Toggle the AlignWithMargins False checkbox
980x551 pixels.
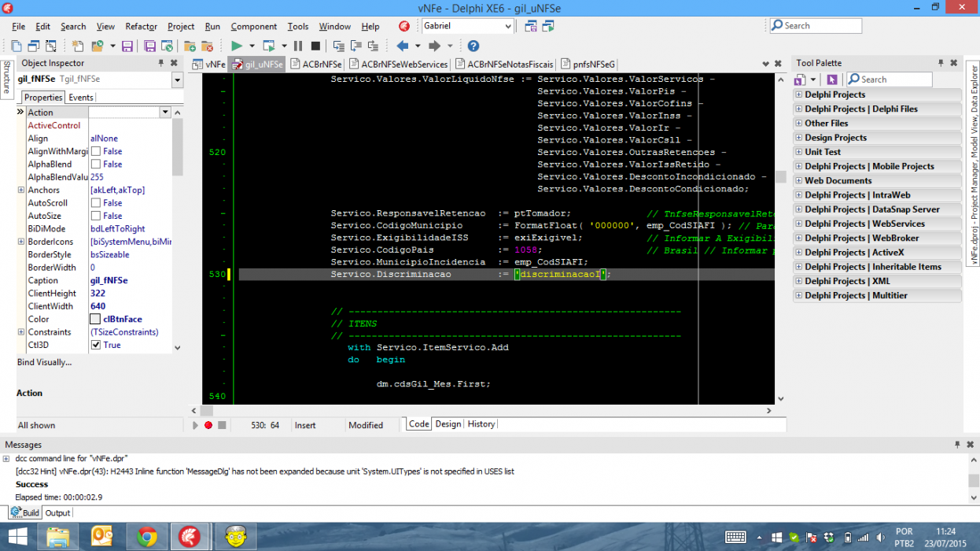tap(95, 151)
